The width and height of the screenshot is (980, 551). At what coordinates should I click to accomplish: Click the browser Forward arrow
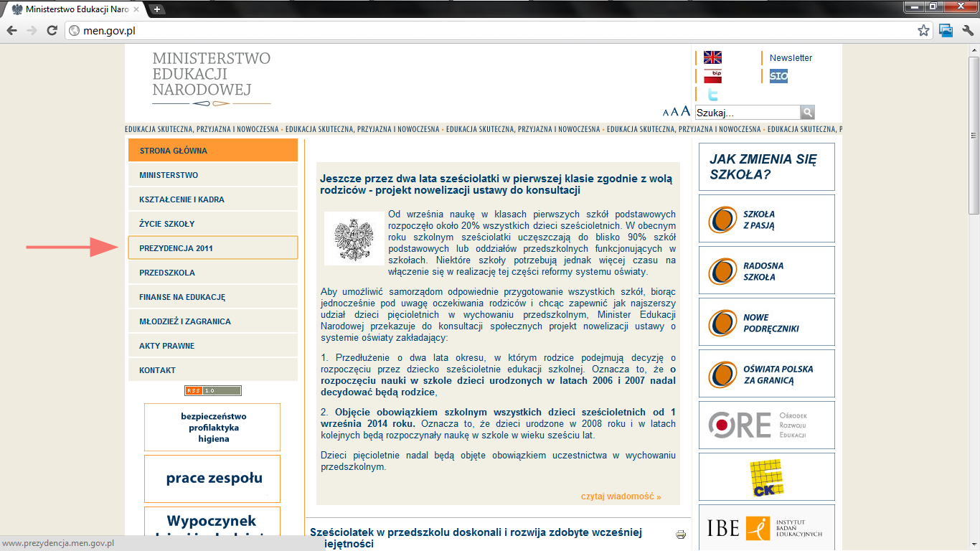pos(32,30)
